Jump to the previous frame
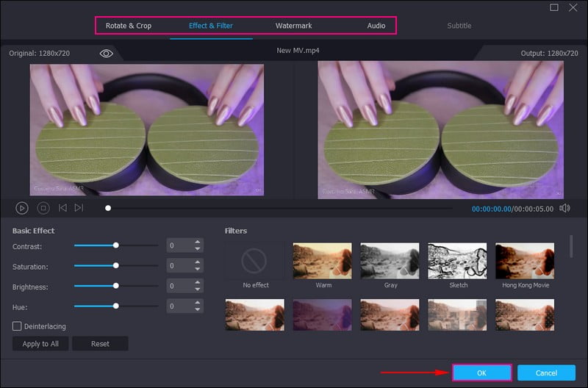This screenshot has width=588, height=388. 62,208
